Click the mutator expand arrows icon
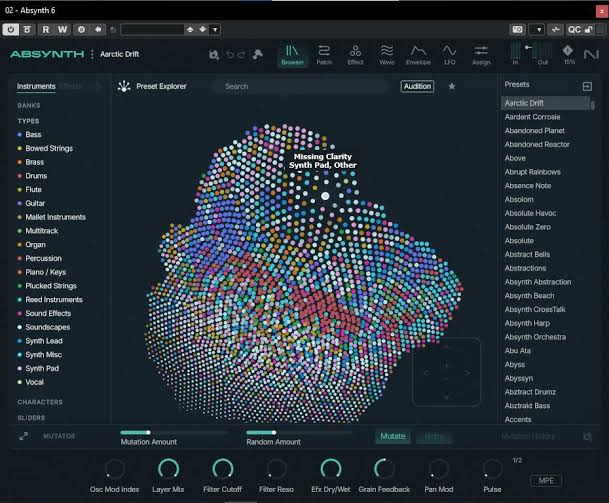 (x=23, y=436)
